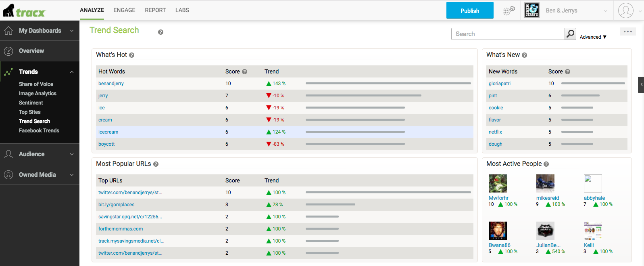Show help for What's Hot
This screenshot has height=266, width=644.
[x=131, y=55]
